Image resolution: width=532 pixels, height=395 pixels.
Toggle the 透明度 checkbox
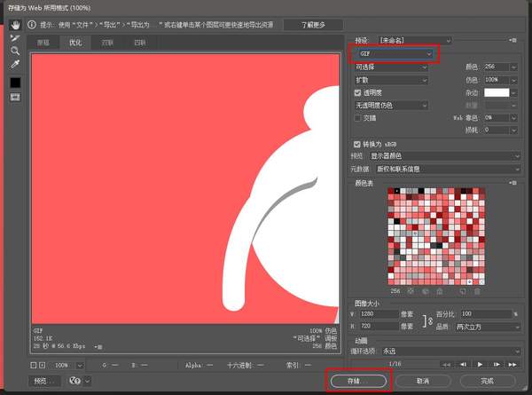click(x=357, y=92)
